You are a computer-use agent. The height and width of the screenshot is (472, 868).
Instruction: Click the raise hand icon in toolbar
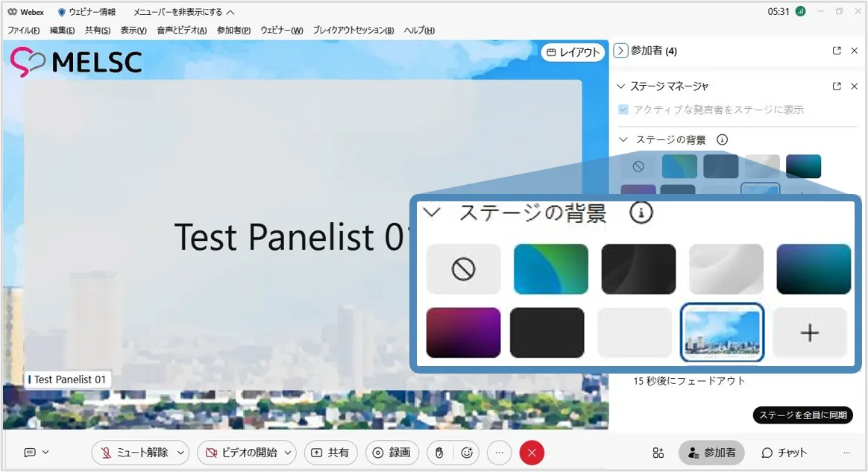tap(440, 453)
